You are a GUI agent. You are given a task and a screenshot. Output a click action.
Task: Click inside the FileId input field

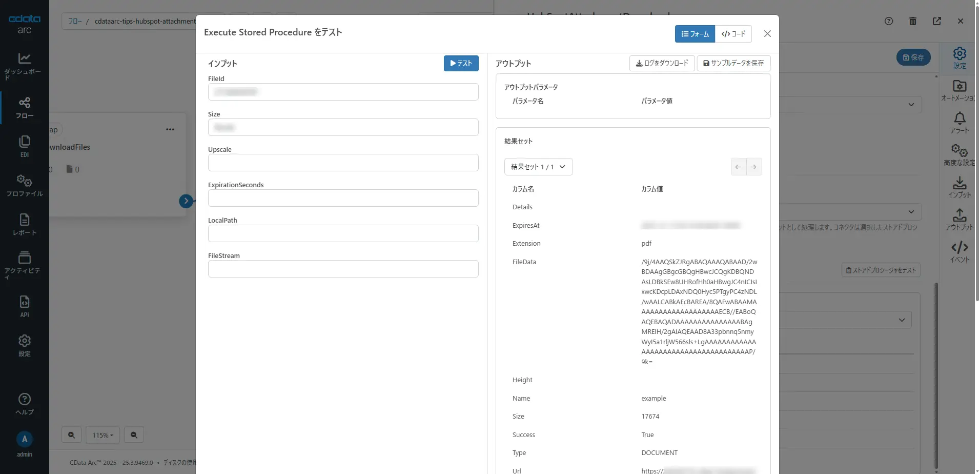coord(343,91)
